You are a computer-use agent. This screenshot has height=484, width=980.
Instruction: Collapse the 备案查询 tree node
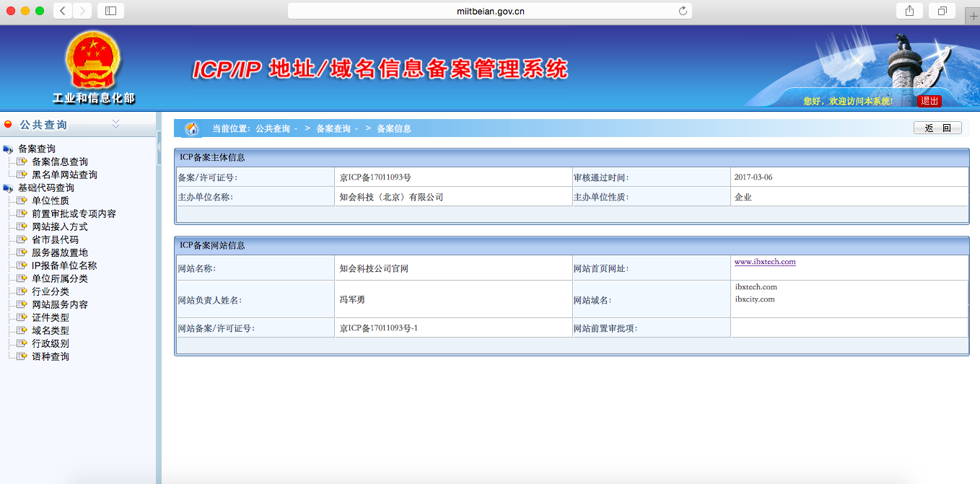click(x=9, y=149)
